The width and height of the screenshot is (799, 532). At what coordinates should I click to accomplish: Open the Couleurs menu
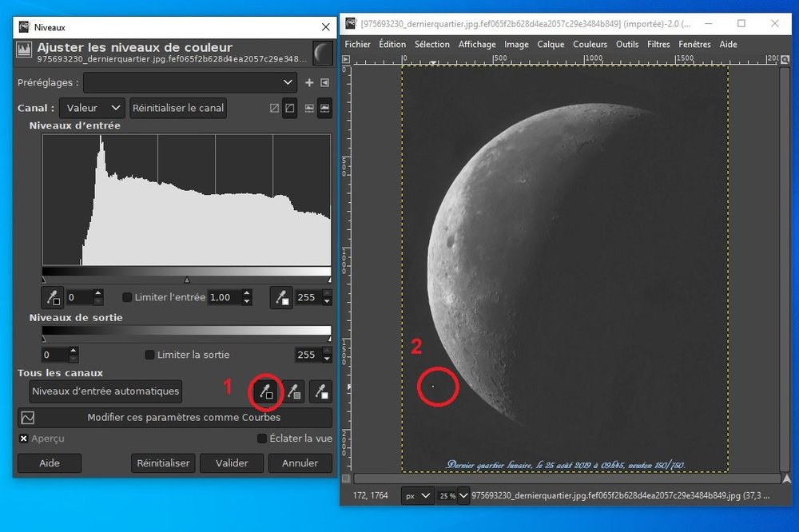590,45
